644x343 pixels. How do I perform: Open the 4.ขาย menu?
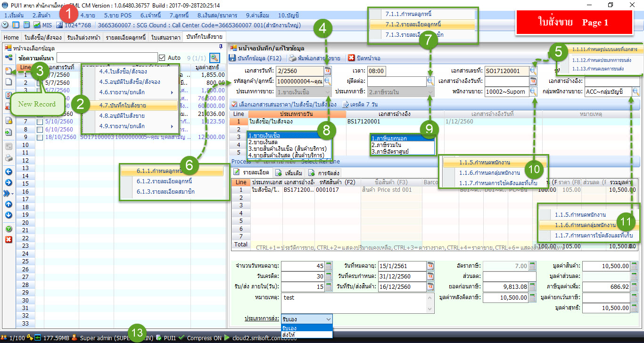click(x=88, y=15)
